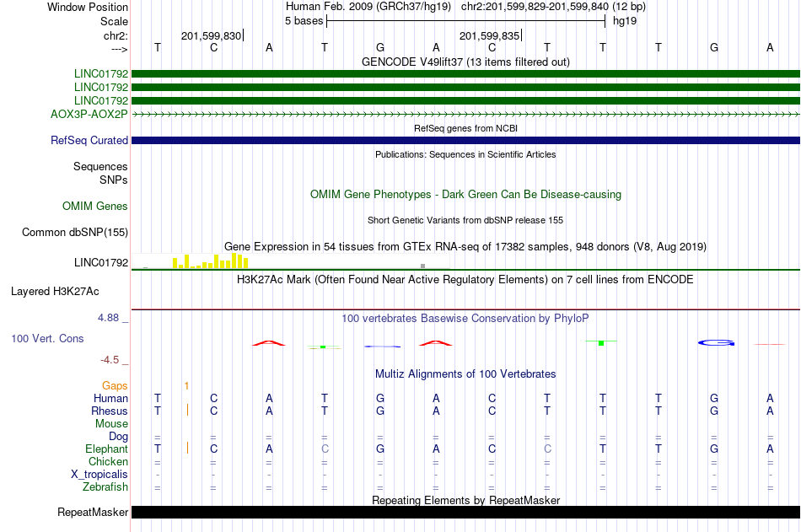Select the chr2: ruler label
Image resolution: width=801 pixels, height=532 pixels.
pos(116,35)
